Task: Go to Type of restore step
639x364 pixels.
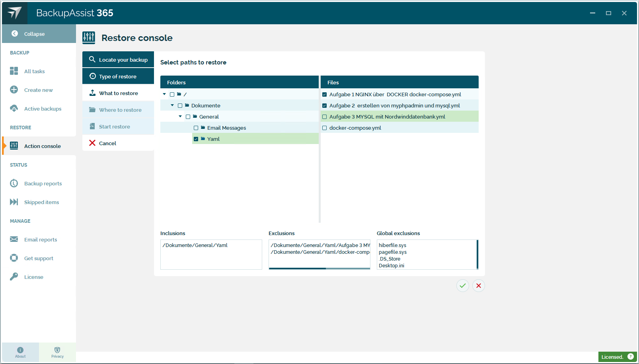Action: (x=118, y=76)
